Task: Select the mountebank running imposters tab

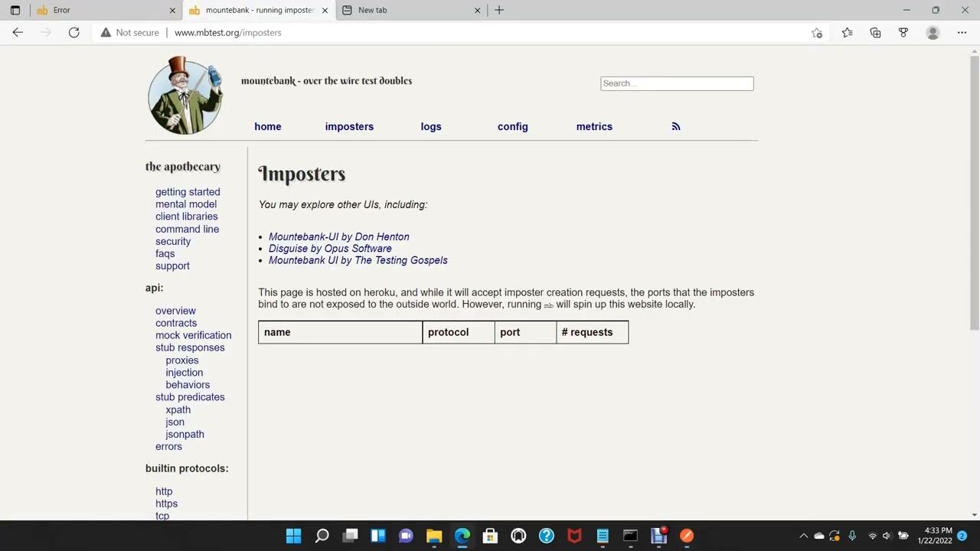Action: (x=258, y=10)
